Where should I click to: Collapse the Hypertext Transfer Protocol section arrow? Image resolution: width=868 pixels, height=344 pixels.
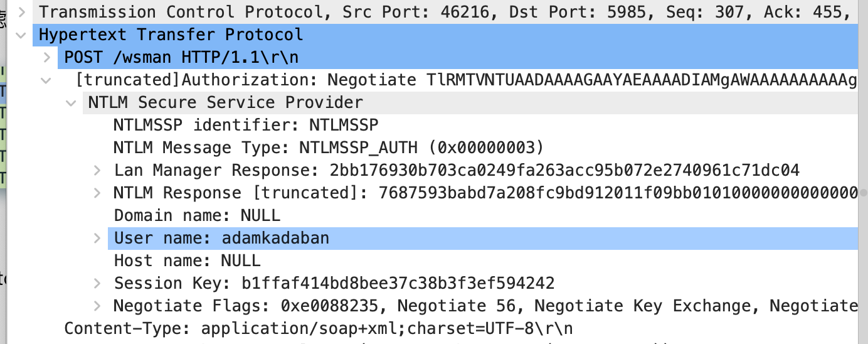(x=21, y=35)
